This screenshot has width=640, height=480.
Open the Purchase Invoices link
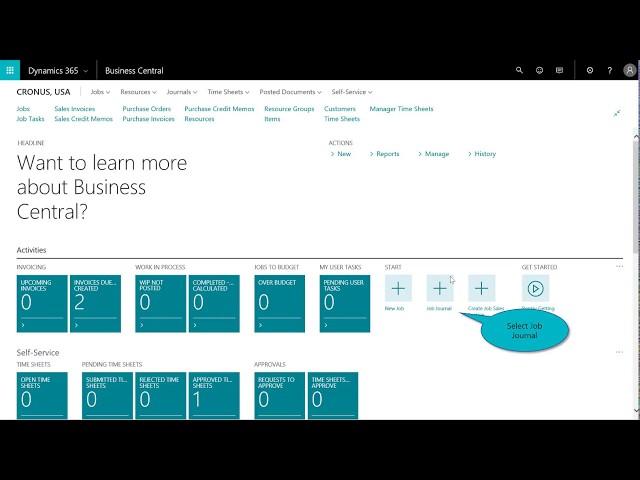149,119
